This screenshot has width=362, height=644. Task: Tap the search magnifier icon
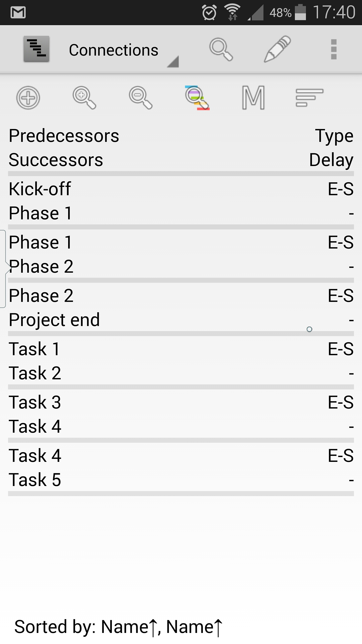click(x=221, y=49)
